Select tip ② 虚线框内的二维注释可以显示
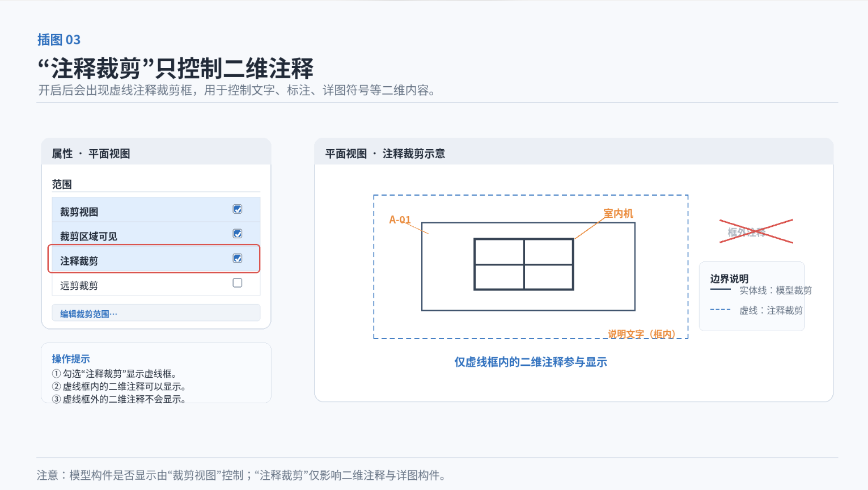Viewport: 868px width, 490px height. 119,387
